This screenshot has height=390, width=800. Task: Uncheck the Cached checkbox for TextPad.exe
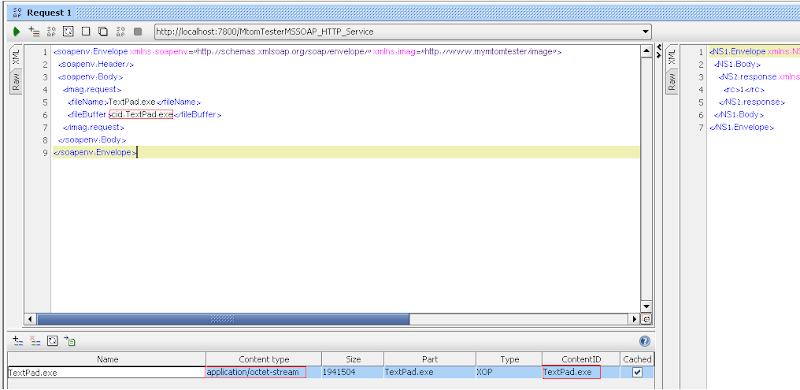pos(637,372)
